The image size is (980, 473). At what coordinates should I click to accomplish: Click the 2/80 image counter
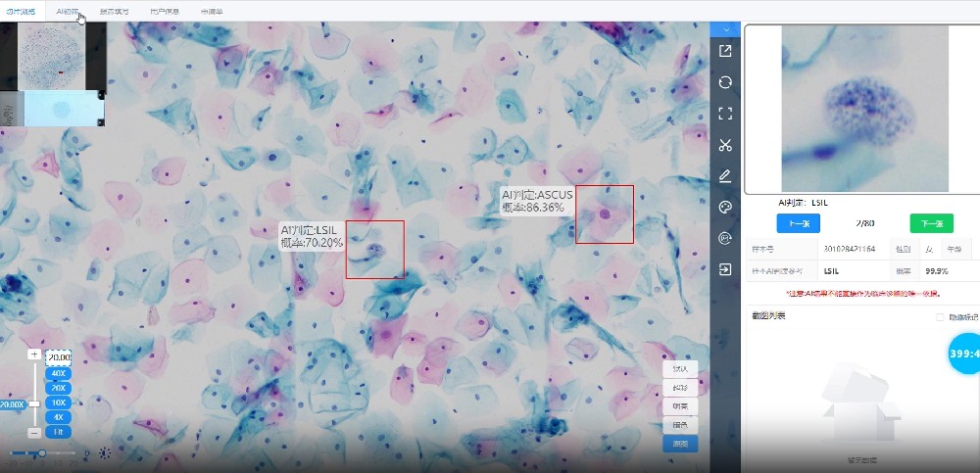[864, 223]
